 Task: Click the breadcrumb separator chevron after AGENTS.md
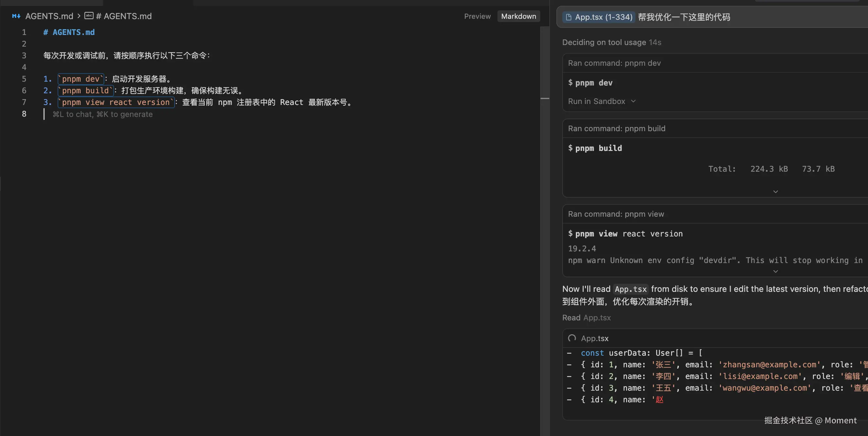[79, 16]
